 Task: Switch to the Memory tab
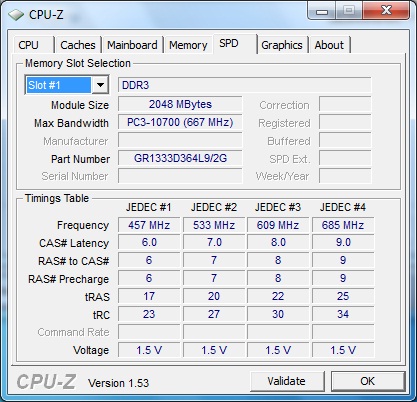point(188,45)
